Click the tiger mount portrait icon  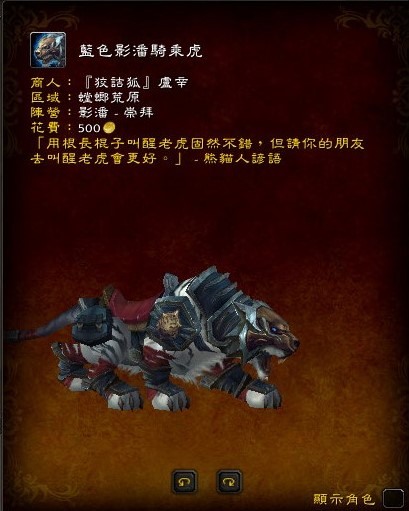(x=48, y=50)
